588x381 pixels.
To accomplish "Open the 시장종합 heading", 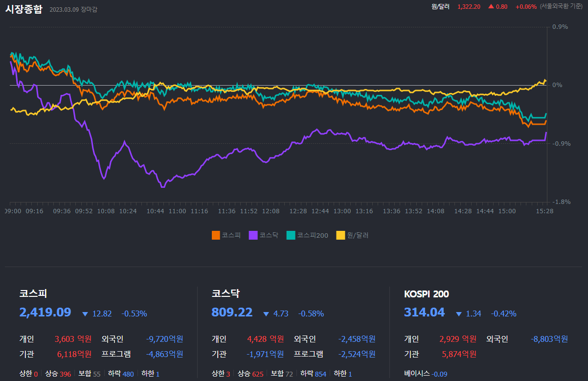I will coord(24,9).
